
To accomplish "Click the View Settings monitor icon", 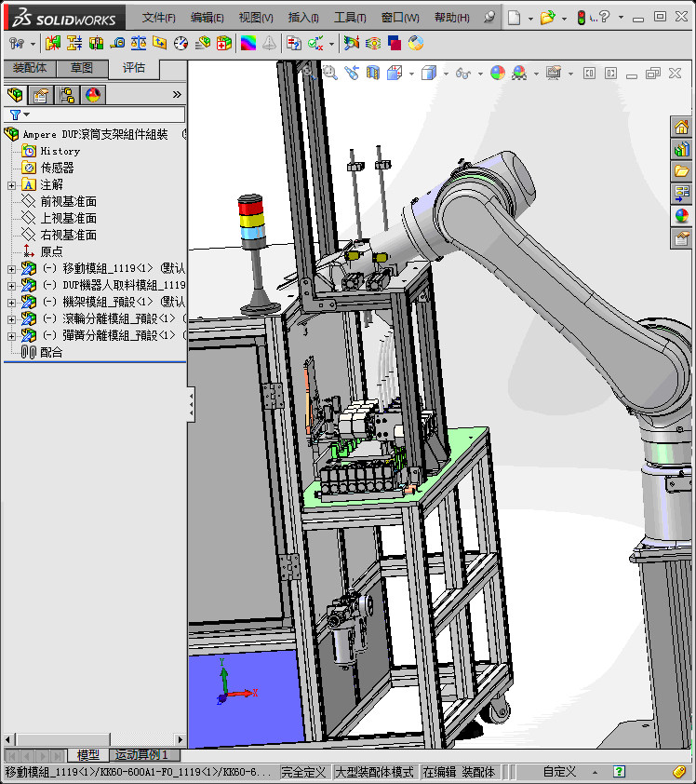I will (553, 73).
